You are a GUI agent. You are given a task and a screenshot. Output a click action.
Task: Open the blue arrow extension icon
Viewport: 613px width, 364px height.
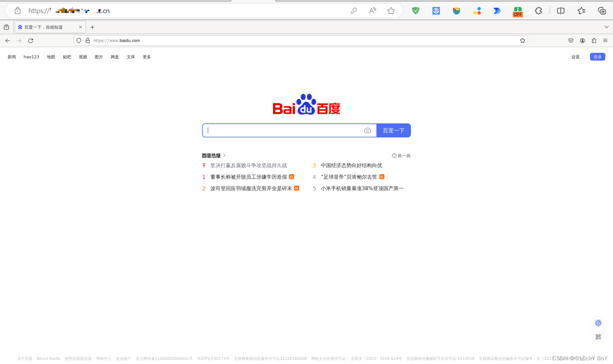tap(497, 11)
